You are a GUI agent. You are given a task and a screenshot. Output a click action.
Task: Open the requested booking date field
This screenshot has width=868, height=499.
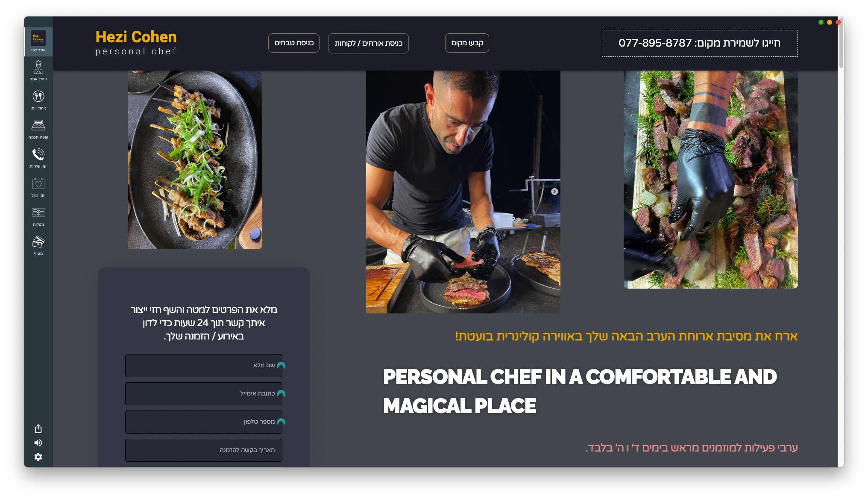pos(204,450)
